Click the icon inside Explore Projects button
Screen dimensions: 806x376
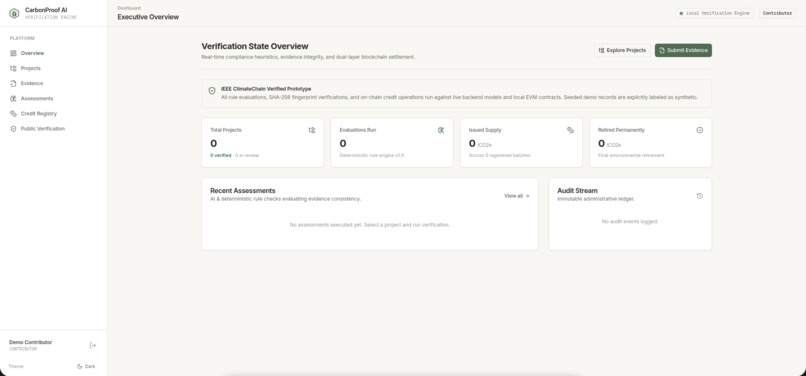pyautogui.click(x=601, y=50)
